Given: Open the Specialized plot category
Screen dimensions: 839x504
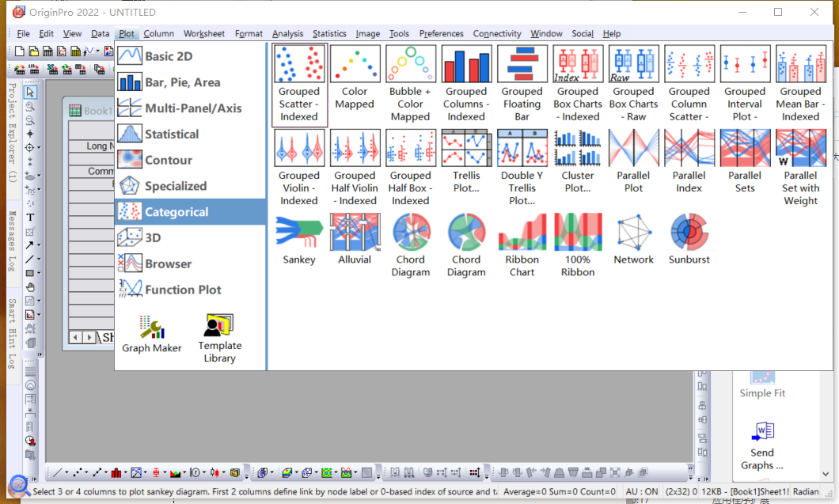Looking at the screenshot, I should pyautogui.click(x=191, y=186).
